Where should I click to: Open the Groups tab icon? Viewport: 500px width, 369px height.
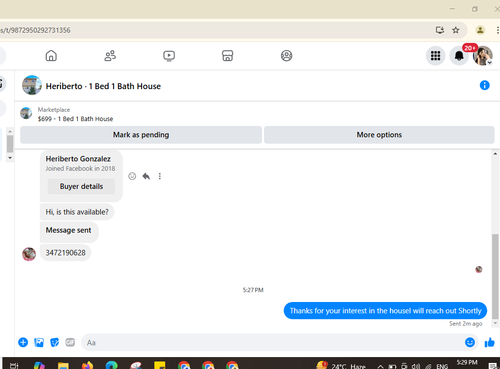point(286,56)
